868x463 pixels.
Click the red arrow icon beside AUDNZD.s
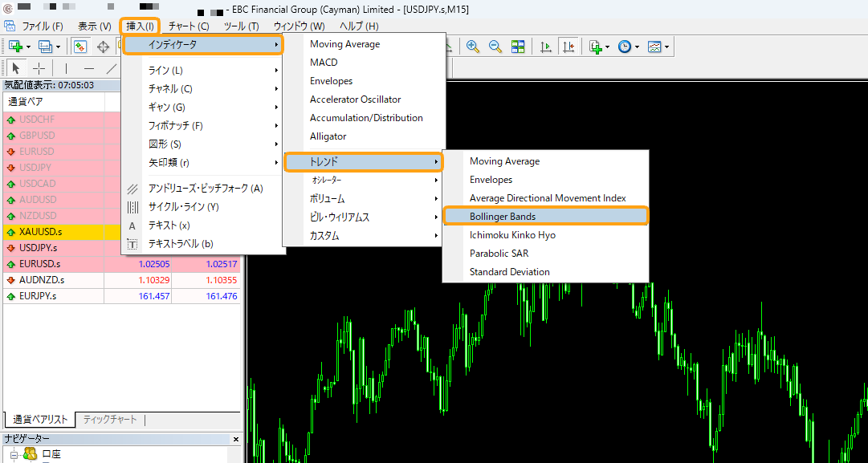(x=10, y=280)
